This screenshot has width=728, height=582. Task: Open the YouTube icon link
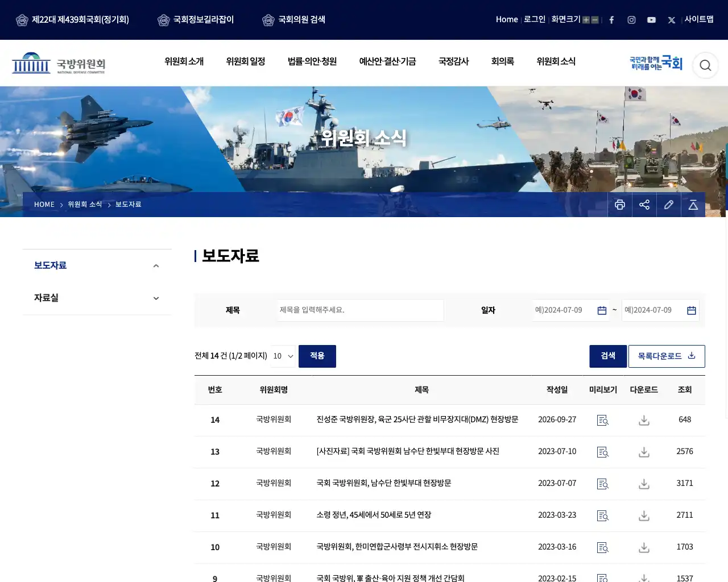(651, 20)
